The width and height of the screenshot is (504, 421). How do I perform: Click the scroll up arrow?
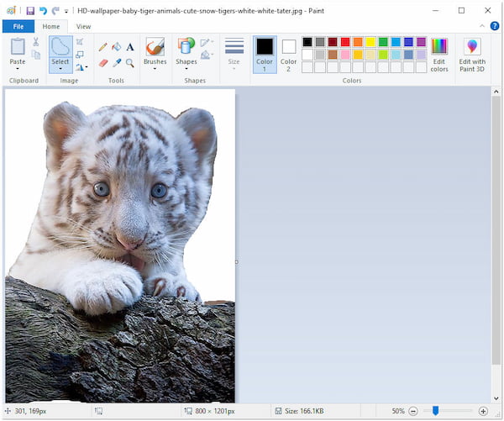[x=496, y=92]
